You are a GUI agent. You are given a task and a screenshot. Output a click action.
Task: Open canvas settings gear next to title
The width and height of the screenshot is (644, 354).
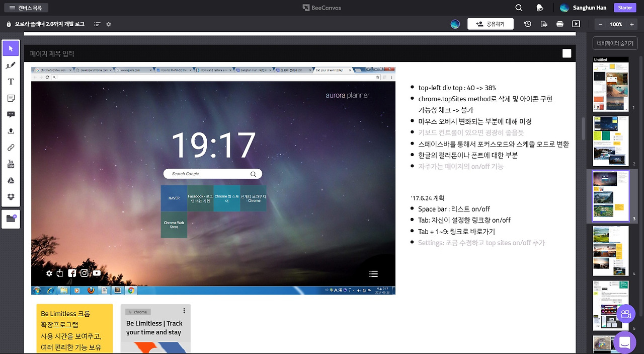tap(109, 24)
